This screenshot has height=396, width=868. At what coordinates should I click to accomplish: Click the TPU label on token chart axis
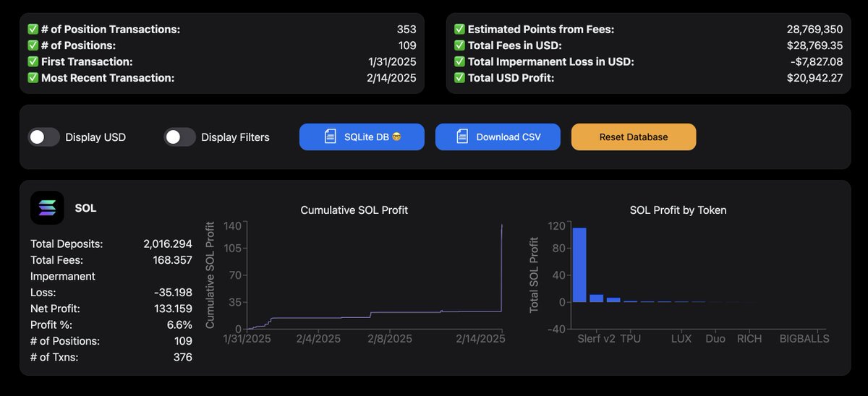[x=630, y=338]
